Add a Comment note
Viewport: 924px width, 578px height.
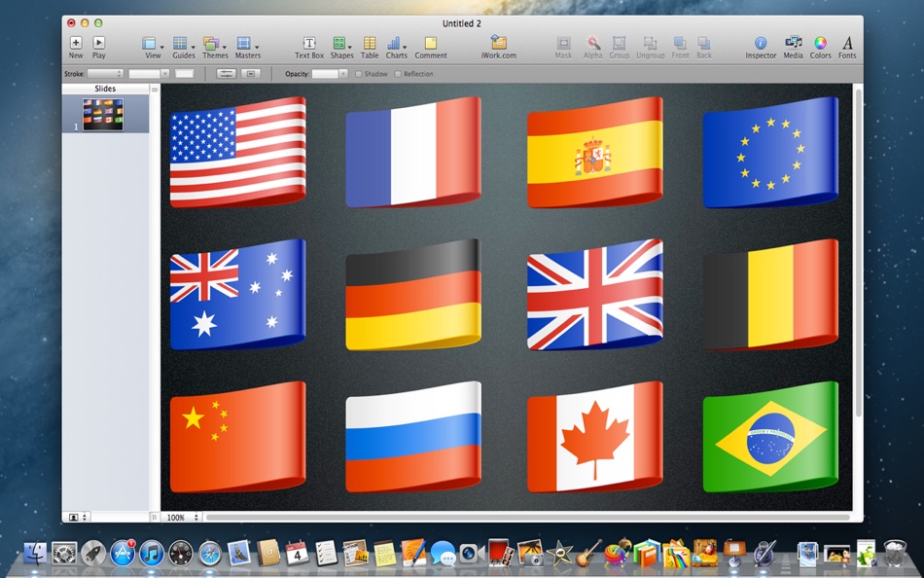(431, 47)
